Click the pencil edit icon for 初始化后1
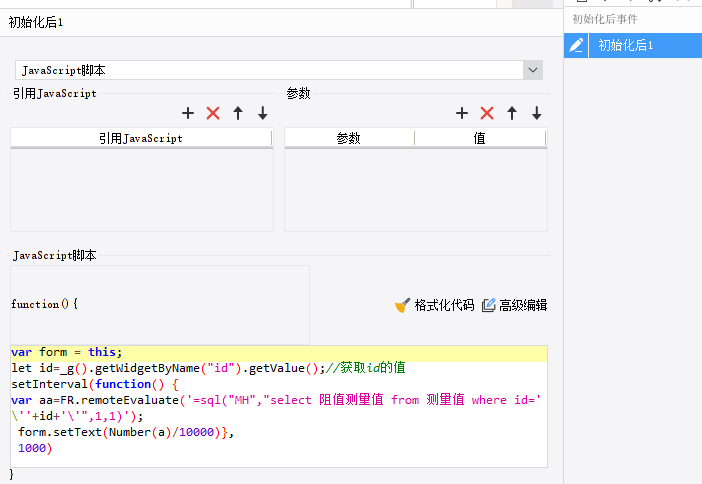Image resolution: width=702 pixels, height=484 pixels. pyautogui.click(x=576, y=45)
